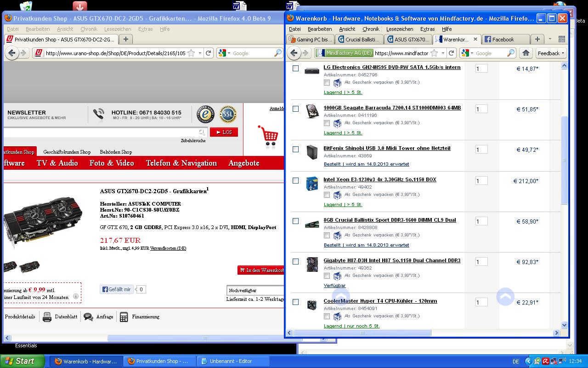
Task: Open Google search engine dropdown in Mindfactory window
Action: (x=472, y=53)
